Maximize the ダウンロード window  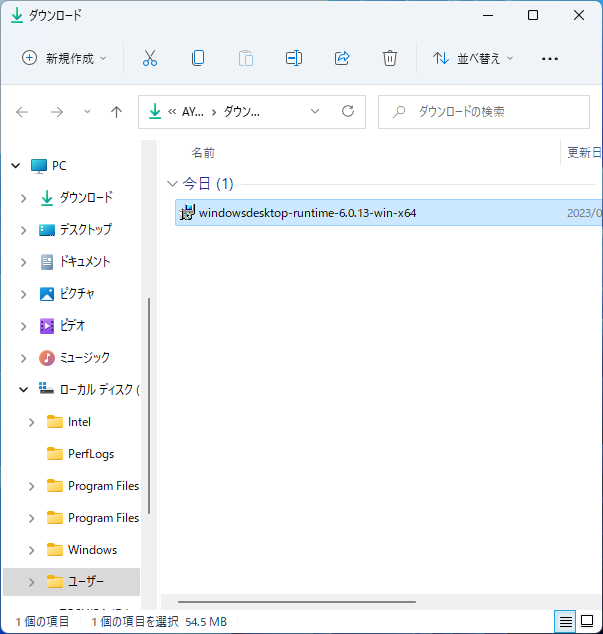tap(533, 15)
